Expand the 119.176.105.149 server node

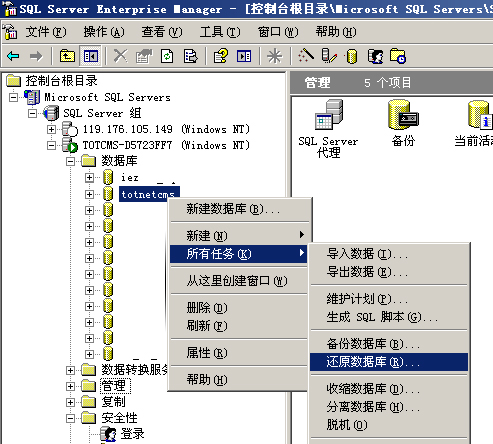coord(51,129)
